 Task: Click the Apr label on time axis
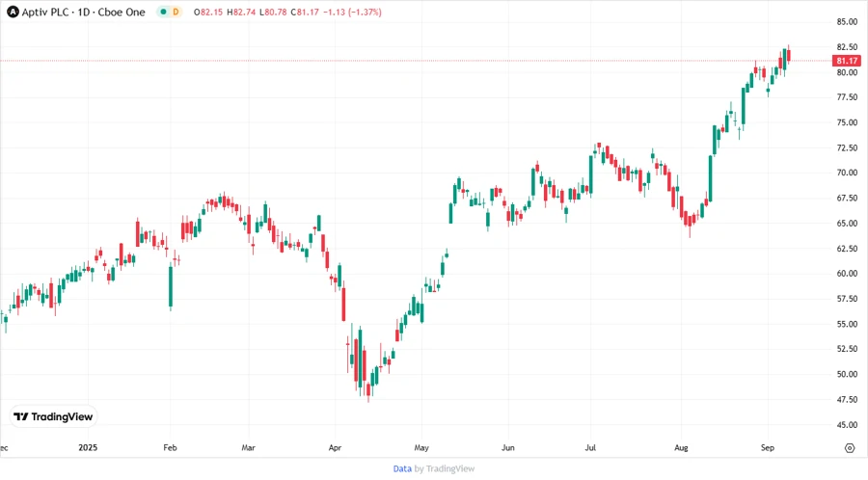click(x=335, y=447)
